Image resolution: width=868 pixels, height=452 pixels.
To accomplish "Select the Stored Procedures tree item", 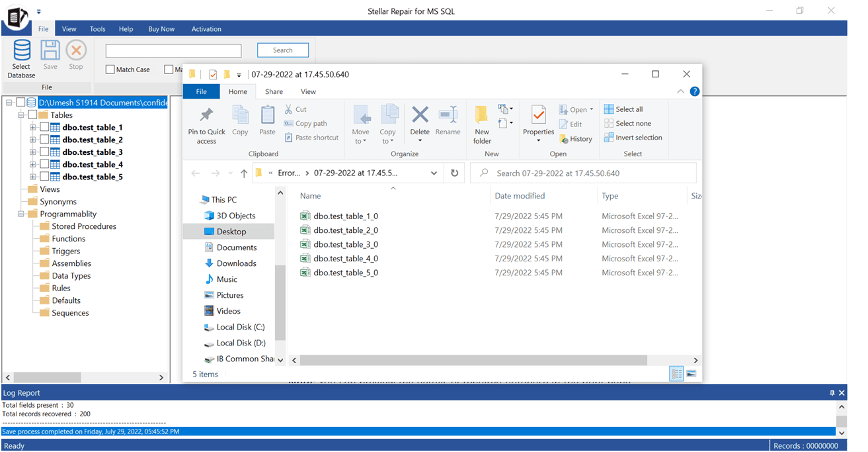I will (x=84, y=226).
